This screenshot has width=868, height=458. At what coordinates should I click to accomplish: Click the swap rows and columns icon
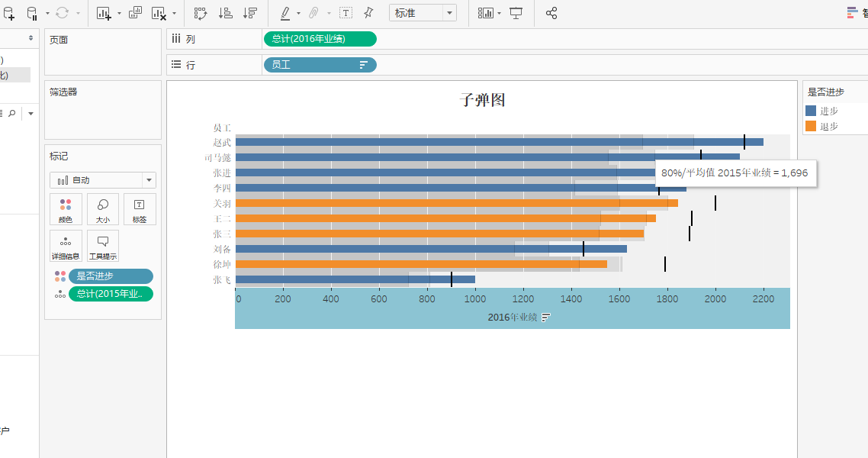point(201,13)
